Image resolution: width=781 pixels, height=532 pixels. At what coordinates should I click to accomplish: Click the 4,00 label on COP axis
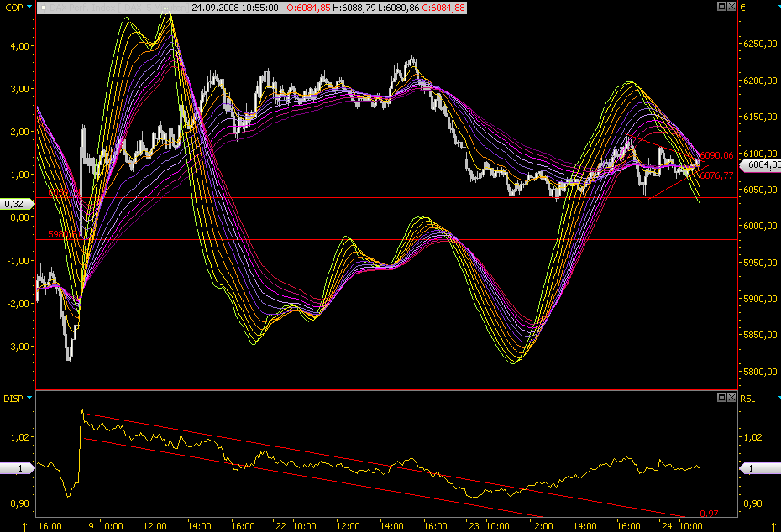click(x=19, y=46)
